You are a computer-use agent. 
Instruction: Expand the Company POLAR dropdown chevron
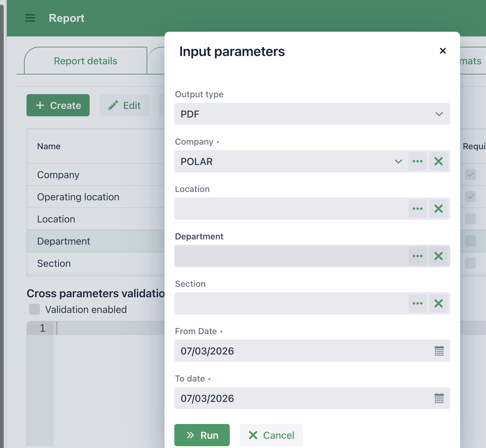point(398,161)
